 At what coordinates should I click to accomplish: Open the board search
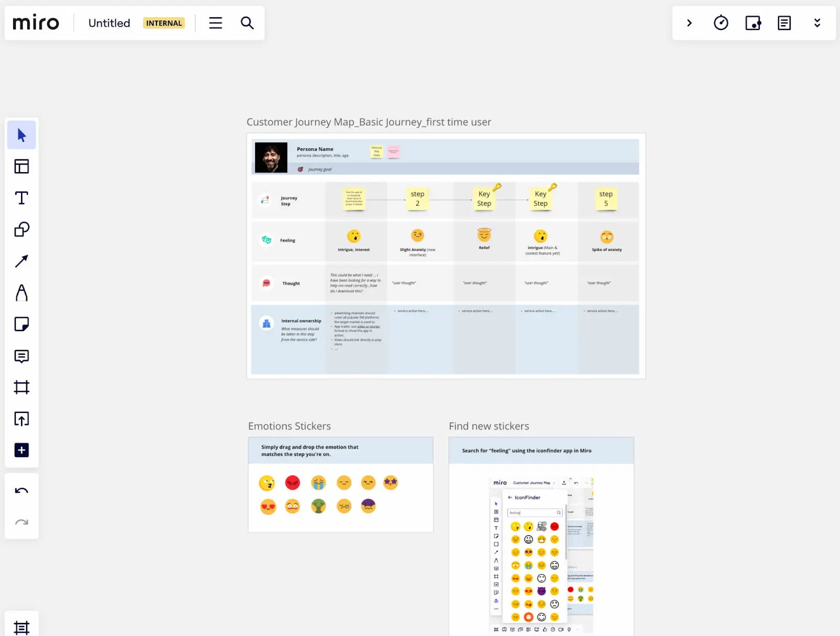[x=247, y=23]
